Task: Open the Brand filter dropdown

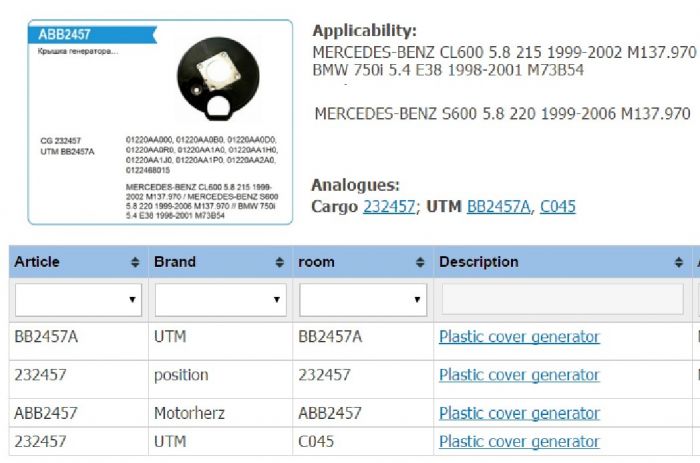Action: 221,300
